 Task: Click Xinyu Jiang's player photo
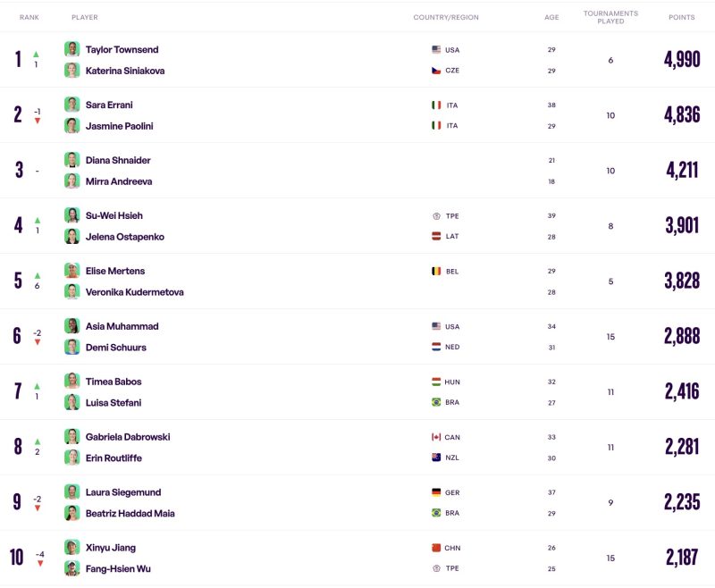click(x=72, y=548)
